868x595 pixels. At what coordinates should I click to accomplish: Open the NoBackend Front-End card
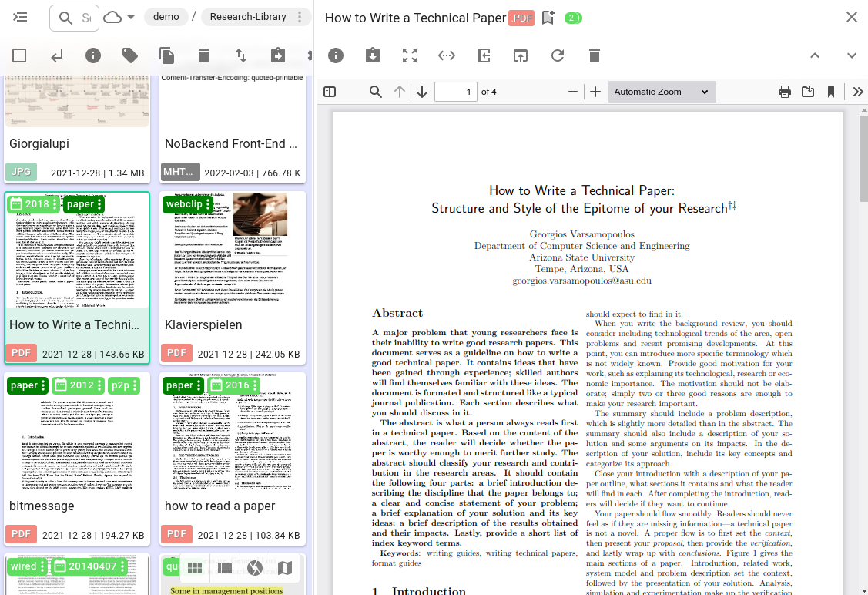233,129
